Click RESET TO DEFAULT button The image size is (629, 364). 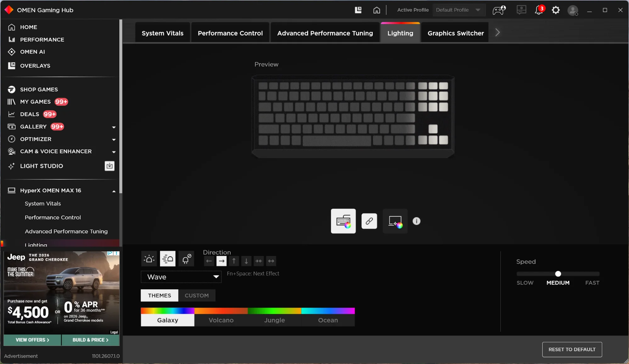pyautogui.click(x=572, y=349)
